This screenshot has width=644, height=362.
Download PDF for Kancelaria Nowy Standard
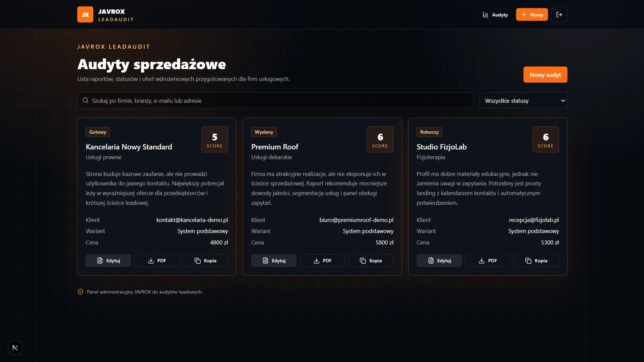[157, 261]
